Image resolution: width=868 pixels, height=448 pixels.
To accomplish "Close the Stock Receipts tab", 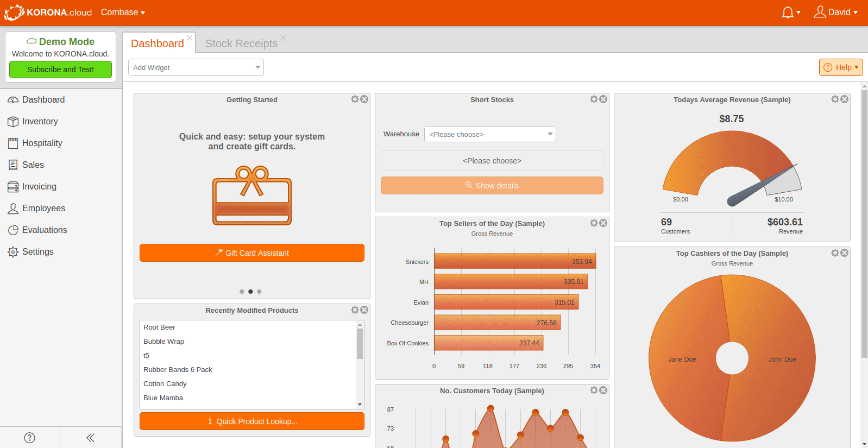I will [x=283, y=38].
